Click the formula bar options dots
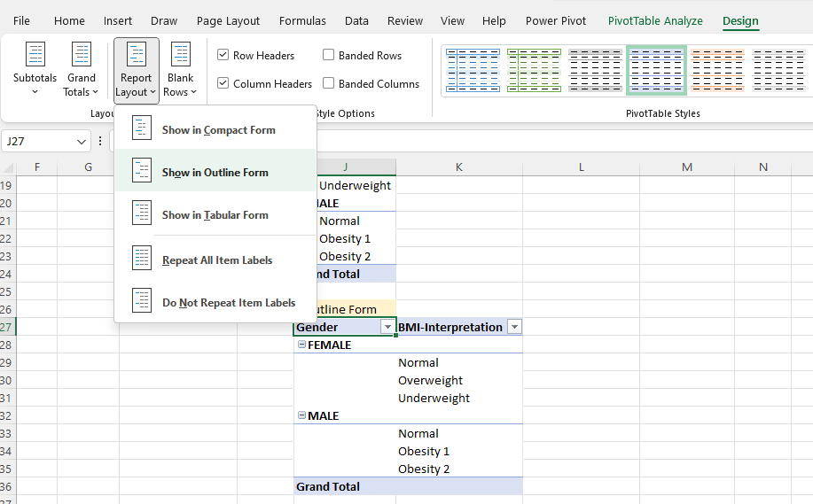Image resolution: width=813 pixels, height=504 pixels. (x=100, y=142)
